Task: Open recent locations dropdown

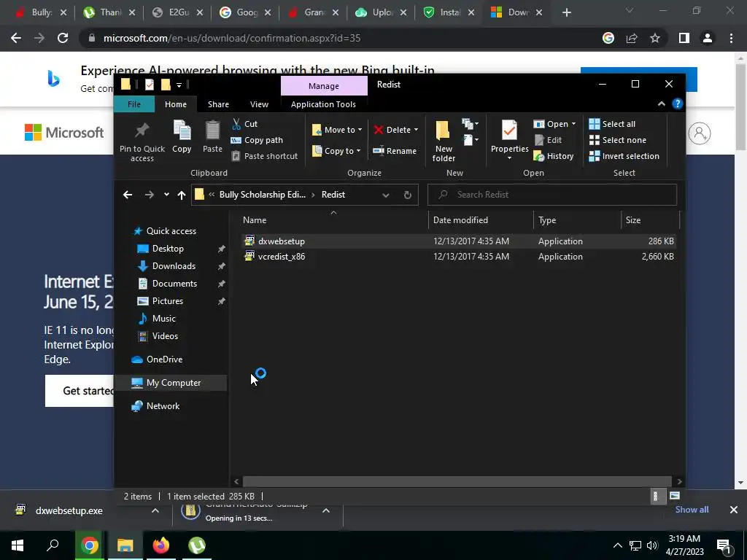Action: [x=166, y=195]
